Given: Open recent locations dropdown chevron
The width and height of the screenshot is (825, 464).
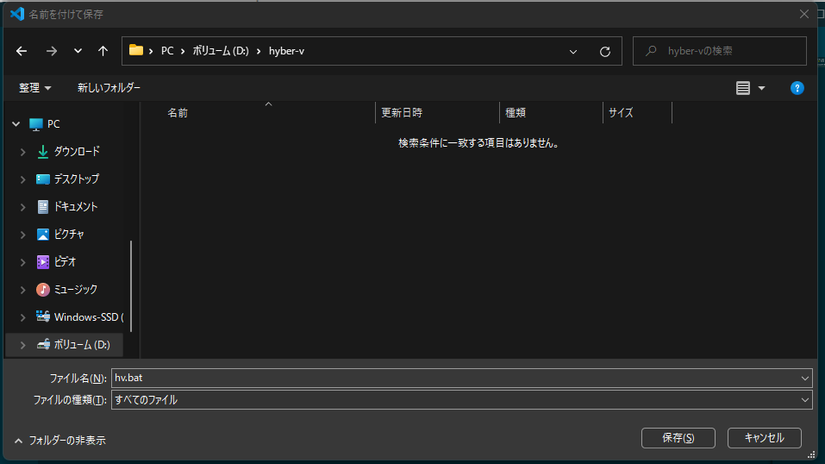Looking at the screenshot, I should (x=78, y=51).
